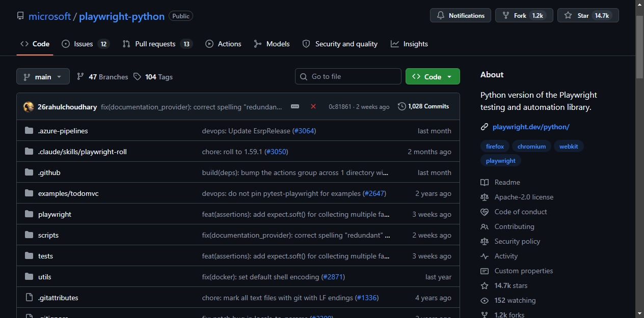
Task: Click folder icon next to .github
Action: click(x=29, y=172)
